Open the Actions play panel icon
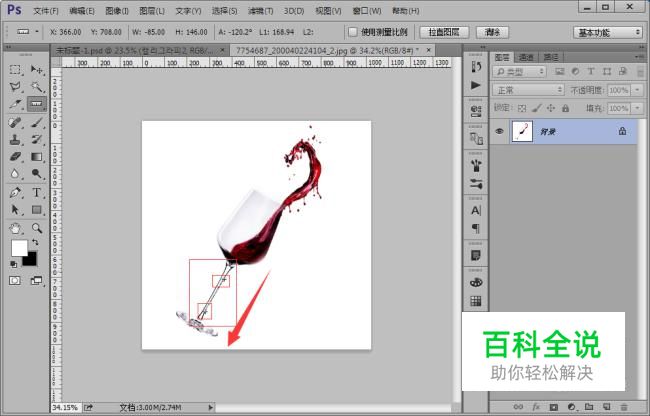The width and height of the screenshot is (650, 416). (476, 85)
